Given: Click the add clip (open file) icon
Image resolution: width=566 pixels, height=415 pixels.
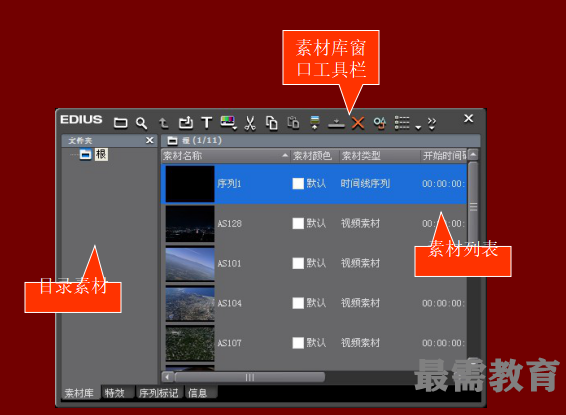Looking at the screenshot, I should pos(186,123).
